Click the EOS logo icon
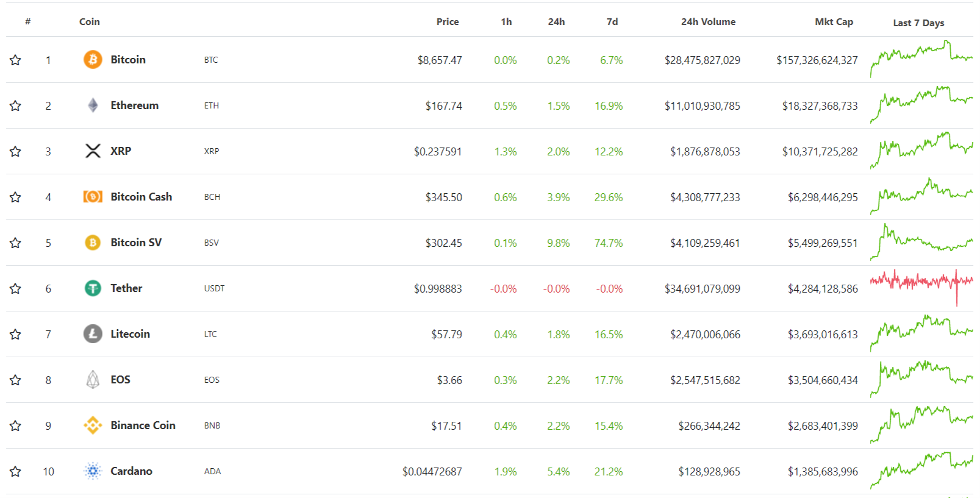The width and height of the screenshot is (980, 498). click(x=93, y=380)
